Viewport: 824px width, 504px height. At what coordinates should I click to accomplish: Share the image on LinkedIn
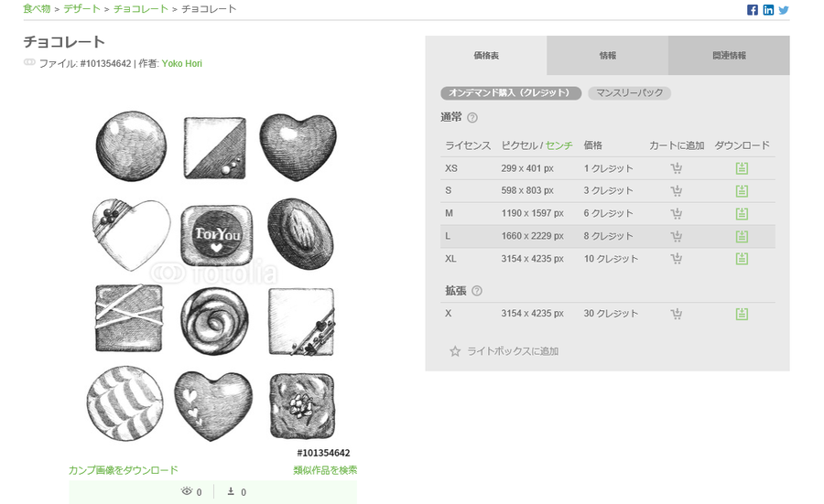[x=768, y=10]
